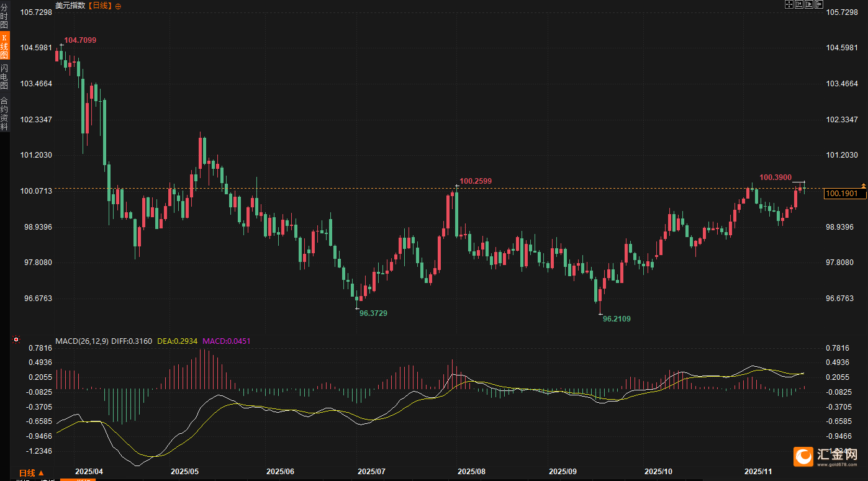Click the 2025/10 date label
868x481 pixels.
[659, 472]
